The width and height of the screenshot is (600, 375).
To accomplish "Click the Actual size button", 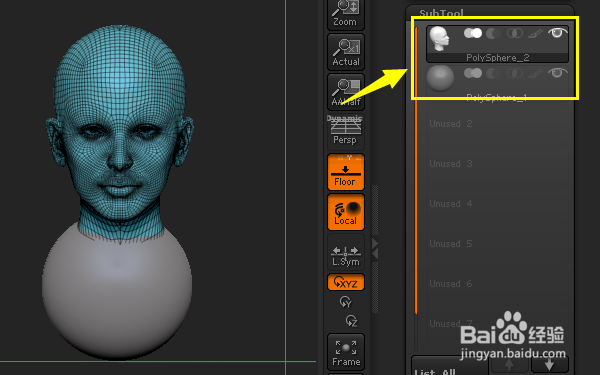I will click(x=346, y=52).
